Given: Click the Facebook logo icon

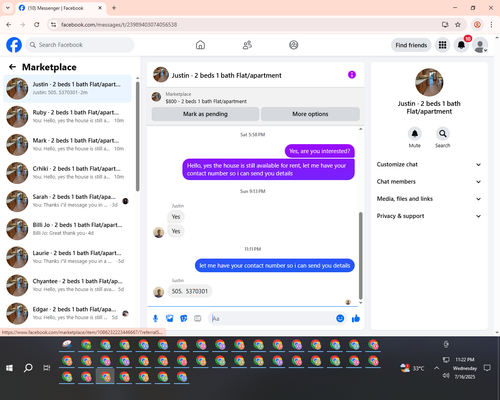Looking at the screenshot, I should coord(14,45).
